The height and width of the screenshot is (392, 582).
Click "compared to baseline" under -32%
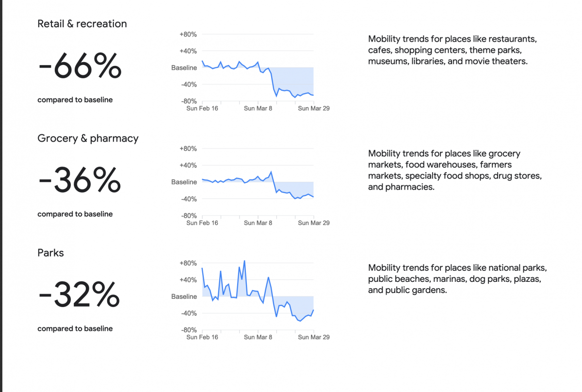pyautogui.click(x=75, y=328)
